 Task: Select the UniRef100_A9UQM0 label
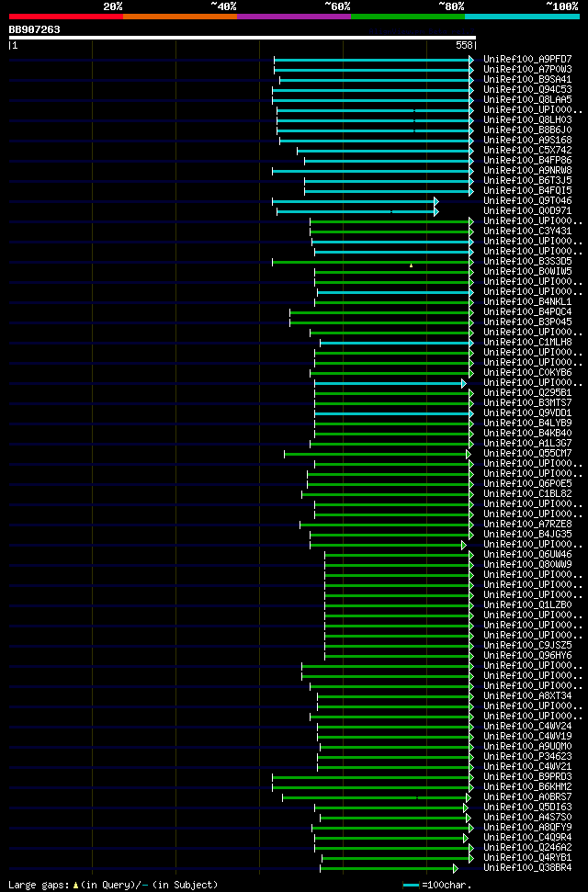(527, 747)
